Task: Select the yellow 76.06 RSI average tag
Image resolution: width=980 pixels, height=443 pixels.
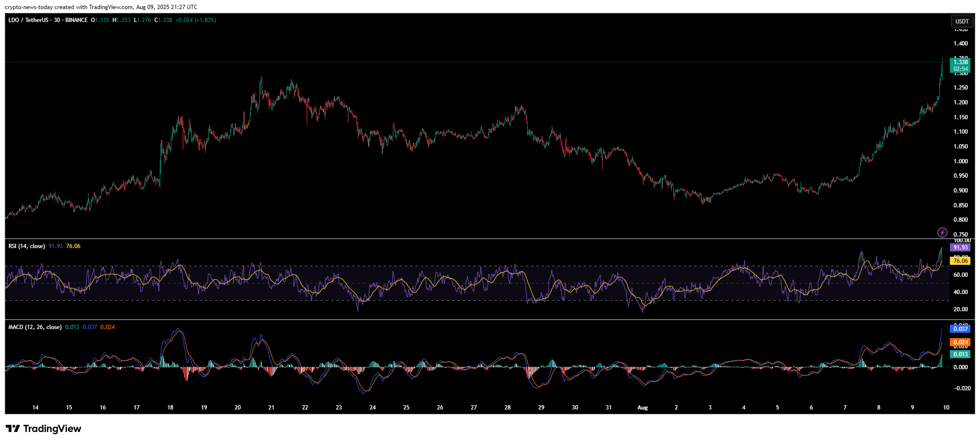Action: [x=960, y=261]
